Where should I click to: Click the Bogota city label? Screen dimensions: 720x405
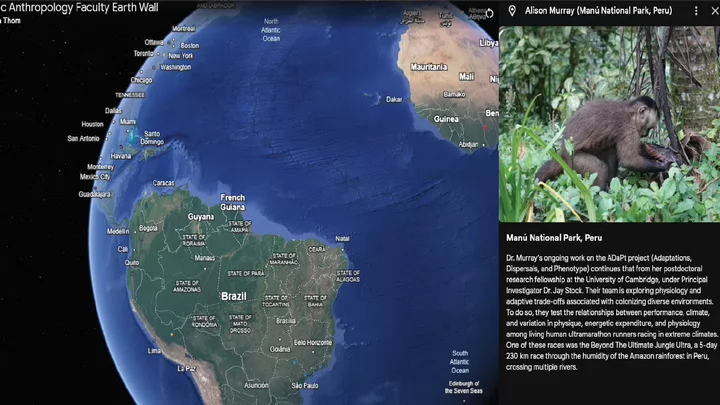(x=148, y=228)
